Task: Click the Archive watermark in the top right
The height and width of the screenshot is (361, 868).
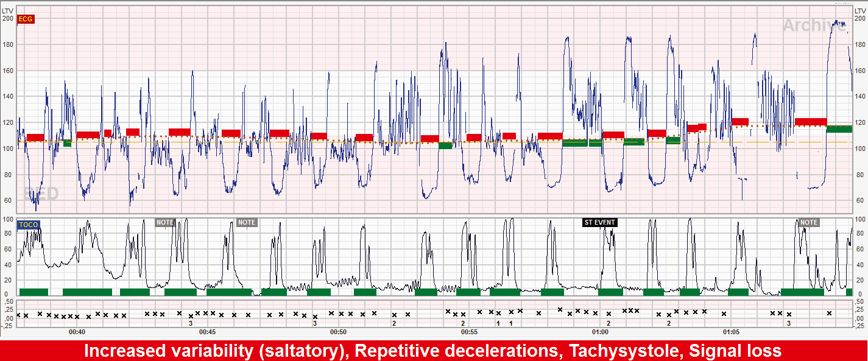Action: pos(813,25)
